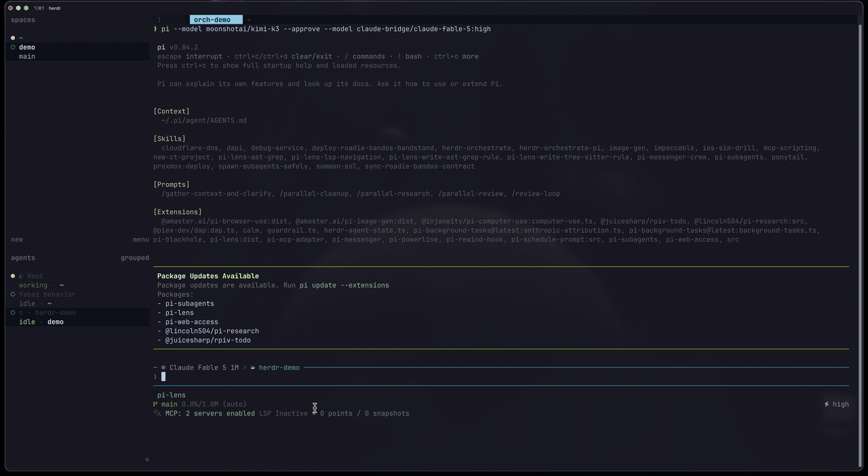Click pi-web-access in the Packages list
868x476 pixels.
[192, 322]
